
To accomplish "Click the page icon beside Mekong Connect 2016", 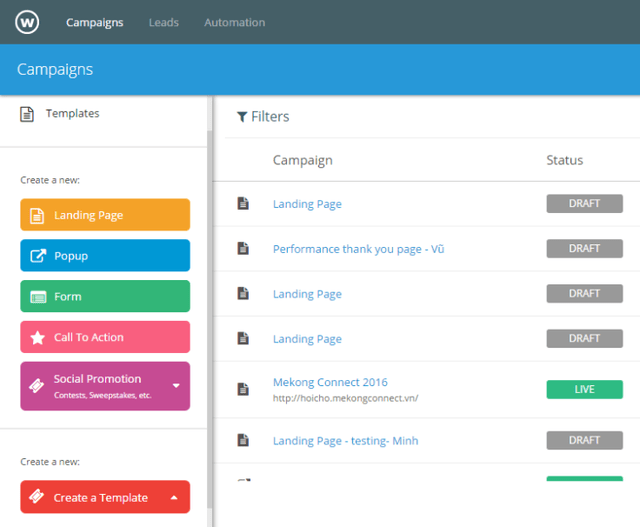I will 242,389.
